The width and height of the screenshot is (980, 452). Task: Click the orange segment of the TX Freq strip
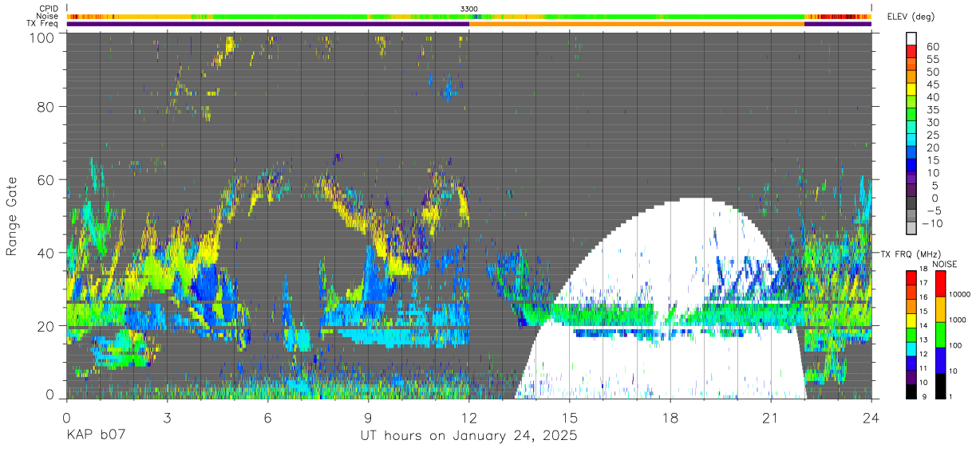click(x=637, y=24)
